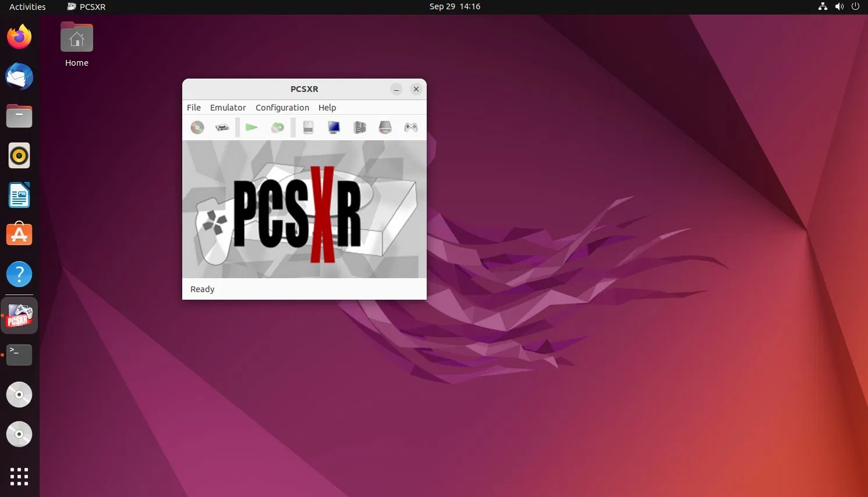Click the green play icon to continue emulation
Viewport: 868px width, 497px height.
pyautogui.click(x=251, y=127)
